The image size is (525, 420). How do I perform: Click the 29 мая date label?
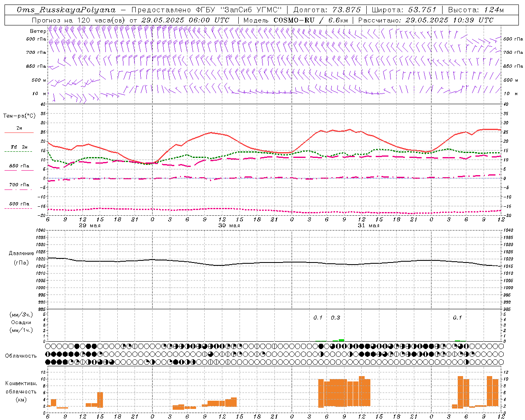tap(89, 226)
